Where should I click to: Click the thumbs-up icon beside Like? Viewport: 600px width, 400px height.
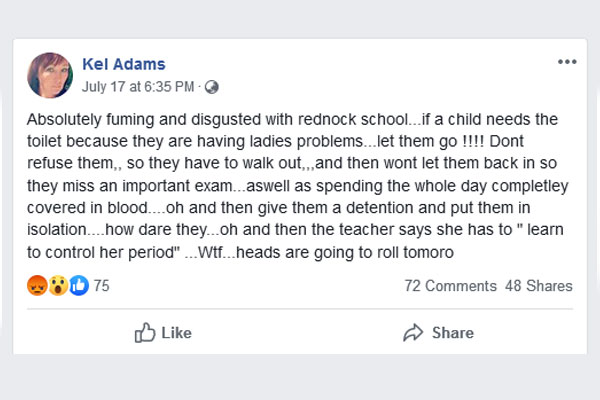coord(145,332)
